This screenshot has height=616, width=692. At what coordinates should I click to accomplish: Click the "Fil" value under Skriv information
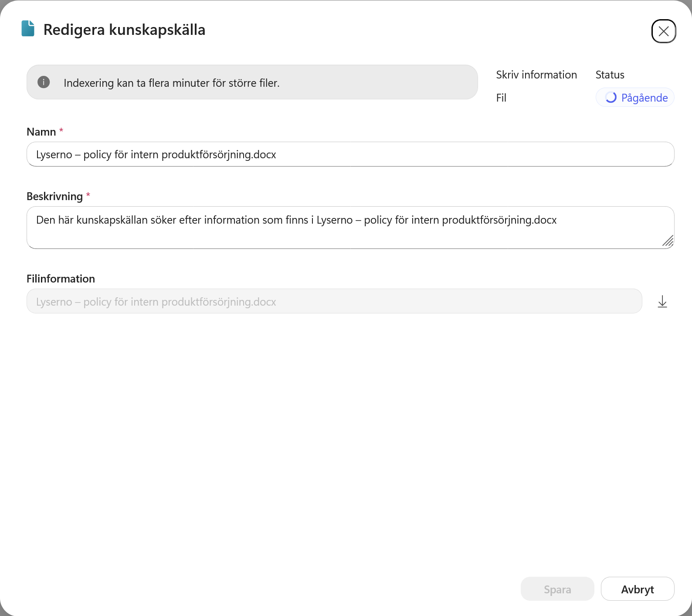tap(501, 98)
